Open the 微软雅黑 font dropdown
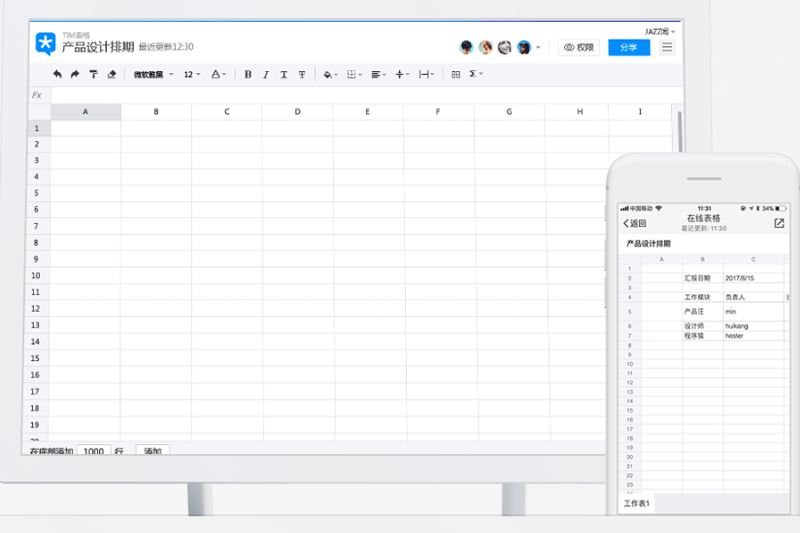800x533 pixels. (x=153, y=74)
